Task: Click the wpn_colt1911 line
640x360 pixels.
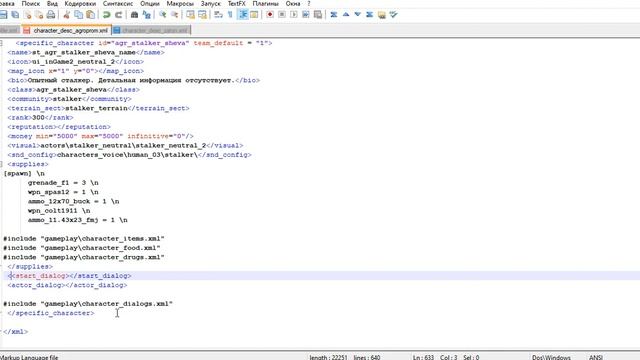Action: (x=59, y=211)
